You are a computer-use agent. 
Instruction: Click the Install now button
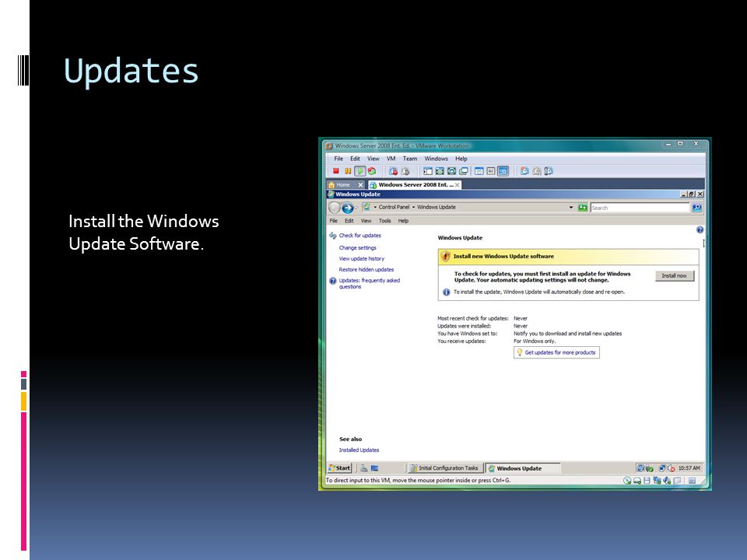coord(674,275)
